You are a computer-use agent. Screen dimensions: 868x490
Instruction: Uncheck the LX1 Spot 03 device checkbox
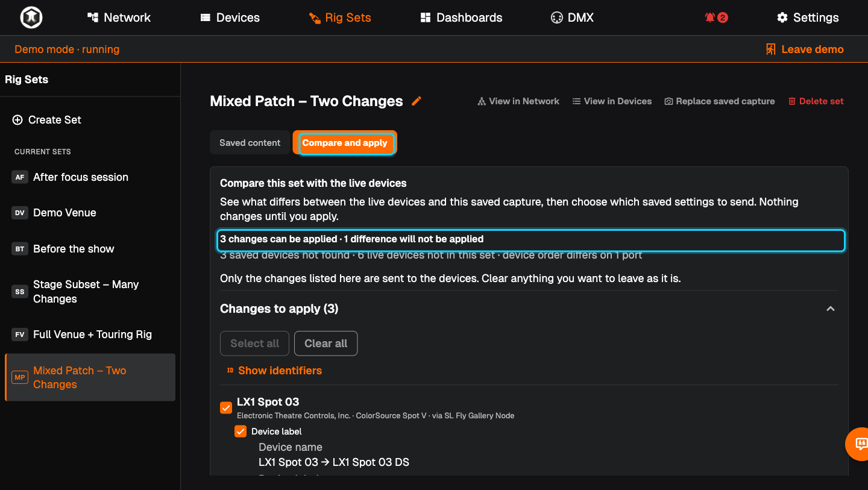click(x=226, y=408)
